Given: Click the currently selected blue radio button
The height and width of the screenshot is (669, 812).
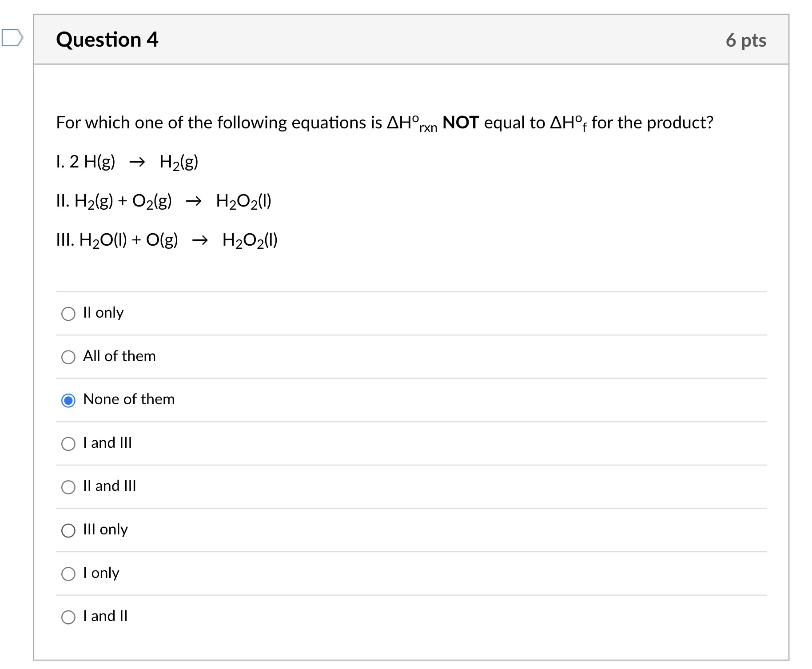Looking at the screenshot, I should coord(68,400).
